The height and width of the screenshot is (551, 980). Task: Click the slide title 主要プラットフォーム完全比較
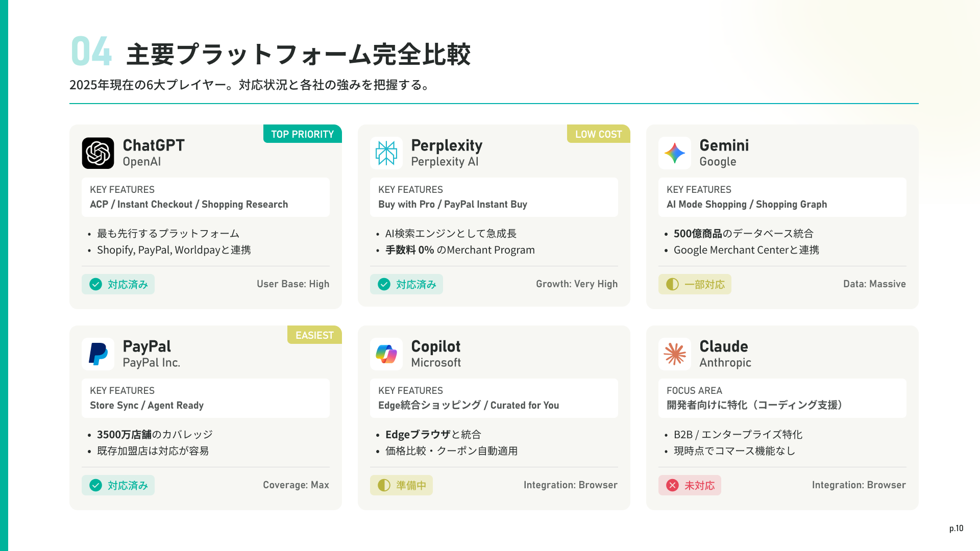point(298,54)
